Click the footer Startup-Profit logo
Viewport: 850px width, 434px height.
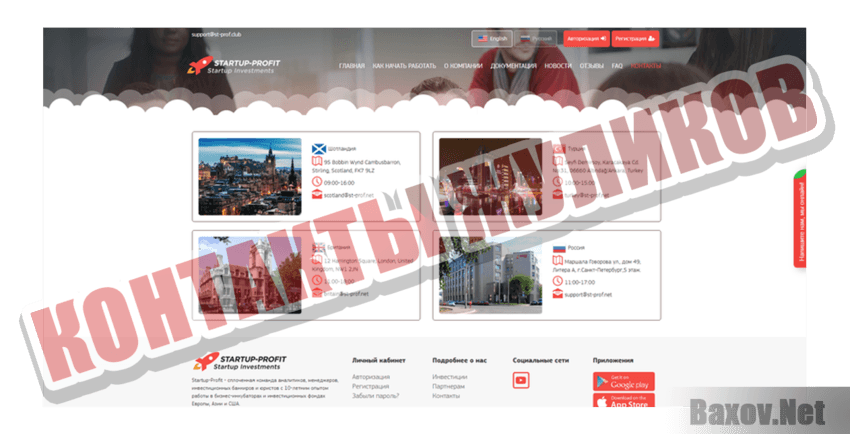pos(240,362)
